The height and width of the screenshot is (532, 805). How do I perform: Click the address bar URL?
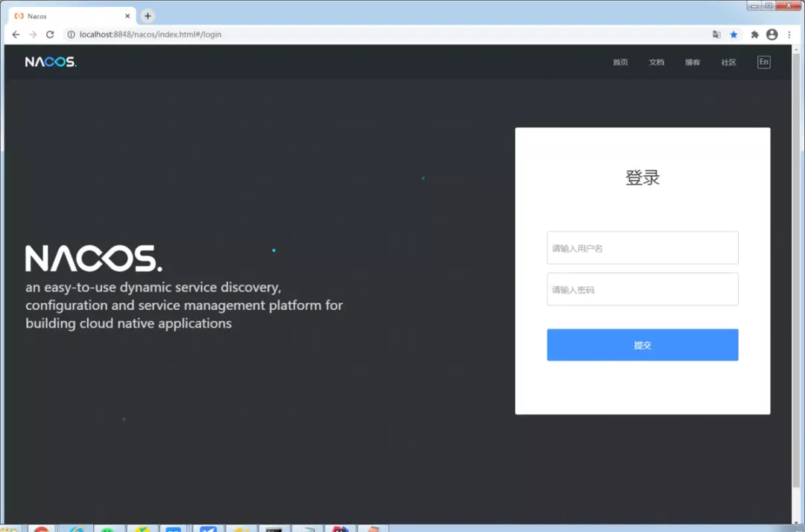pos(151,34)
